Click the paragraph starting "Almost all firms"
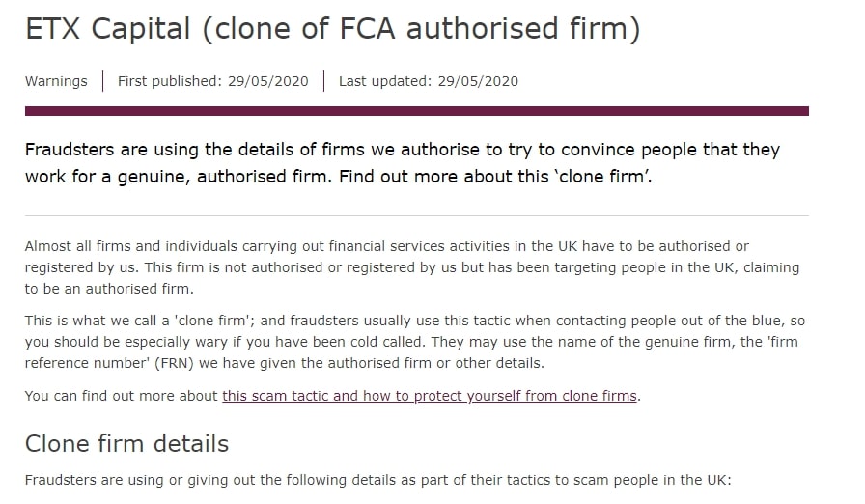Viewport: 865px width, 504px height. point(386,246)
